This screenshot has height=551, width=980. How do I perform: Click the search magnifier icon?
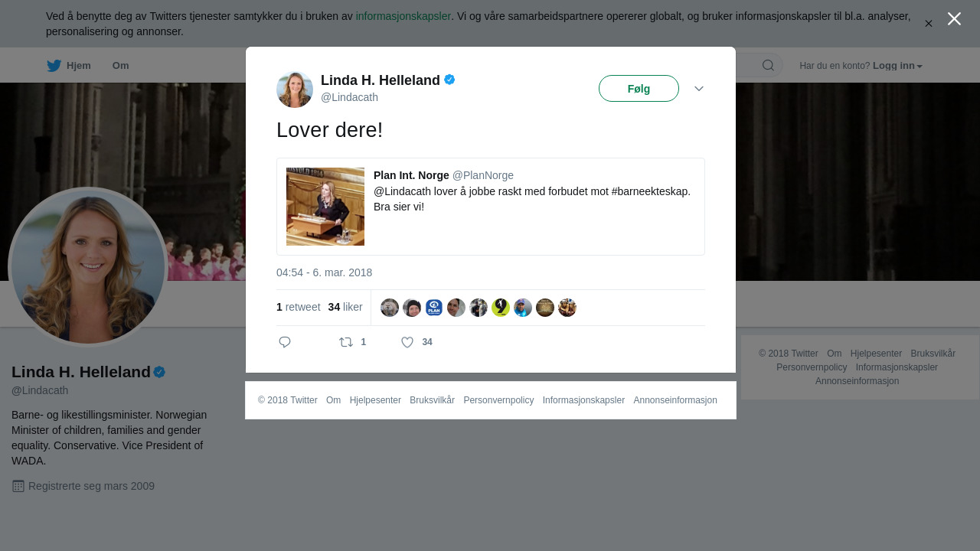pyautogui.click(x=768, y=65)
